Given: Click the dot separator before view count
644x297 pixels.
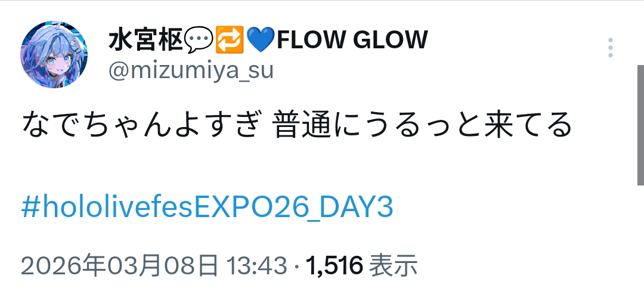Looking at the screenshot, I should [296, 267].
